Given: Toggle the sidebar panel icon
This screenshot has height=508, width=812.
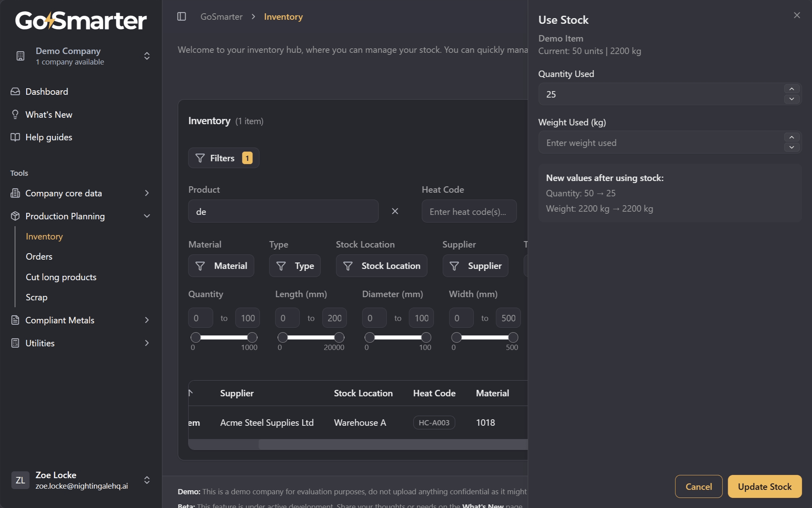Looking at the screenshot, I should [182, 17].
